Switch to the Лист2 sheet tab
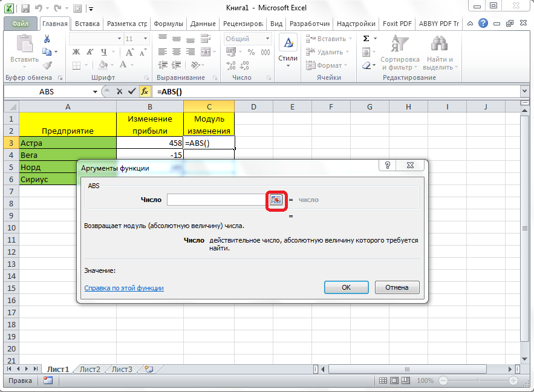 pyautogui.click(x=90, y=369)
